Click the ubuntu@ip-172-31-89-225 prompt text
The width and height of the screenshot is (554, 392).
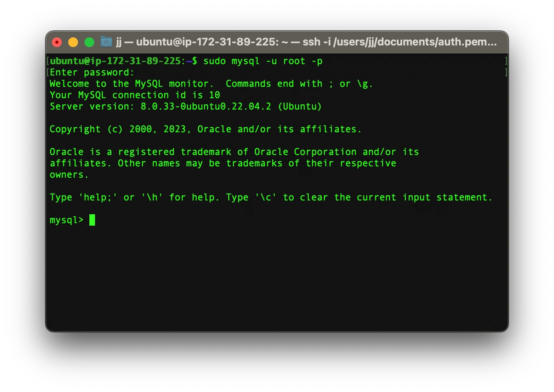(x=115, y=61)
